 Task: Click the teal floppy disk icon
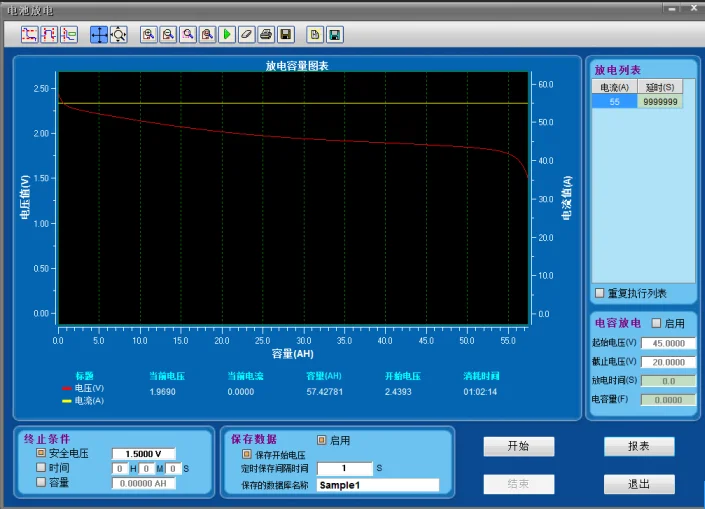point(335,34)
